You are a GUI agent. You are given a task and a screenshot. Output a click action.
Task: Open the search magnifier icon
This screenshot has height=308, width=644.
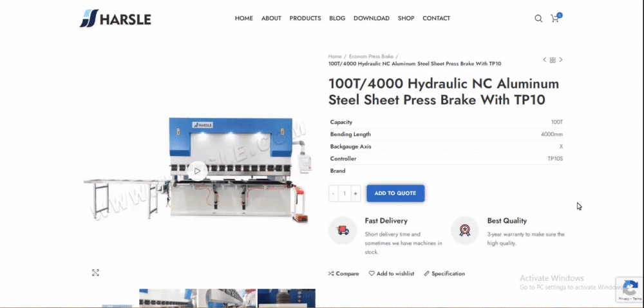click(538, 19)
